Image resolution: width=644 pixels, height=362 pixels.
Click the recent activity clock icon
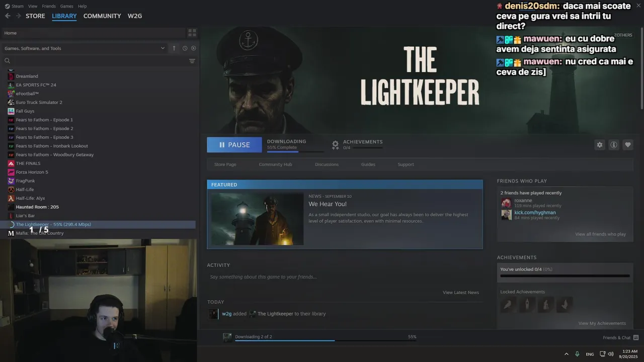(x=185, y=48)
